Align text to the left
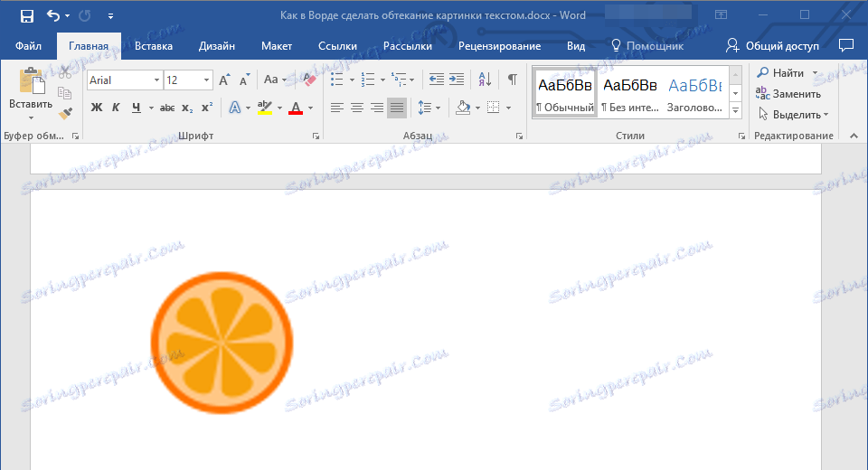The height and width of the screenshot is (470, 868). pos(336,108)
